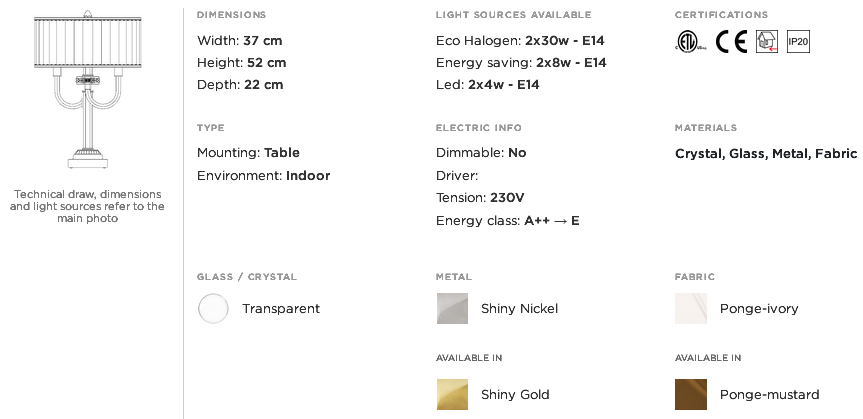Click the Ponge-ivory label
863x419 pixels.
tap(759, 309)
